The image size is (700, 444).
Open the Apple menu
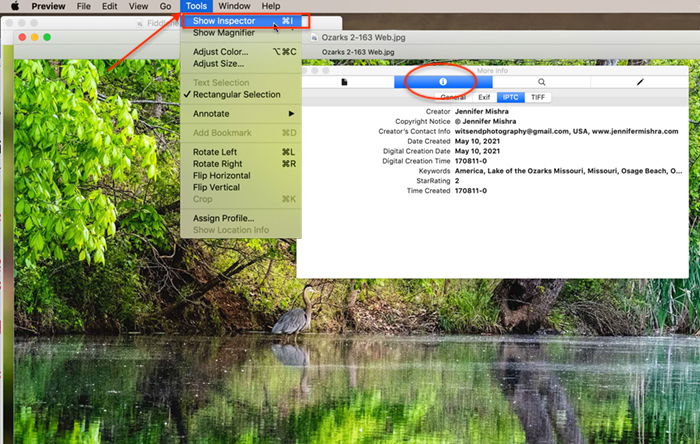[x=14, y=6]
